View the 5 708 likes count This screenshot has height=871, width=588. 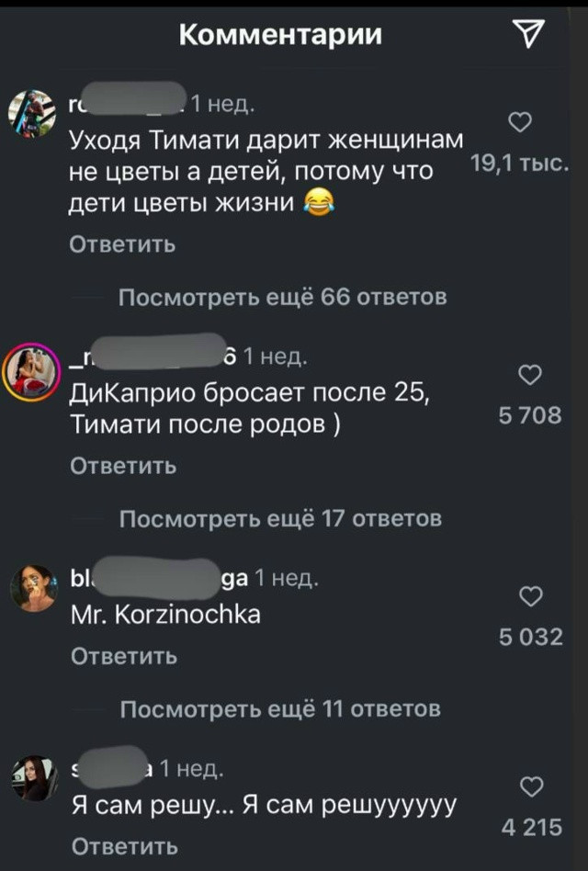(x=530, y=415)
